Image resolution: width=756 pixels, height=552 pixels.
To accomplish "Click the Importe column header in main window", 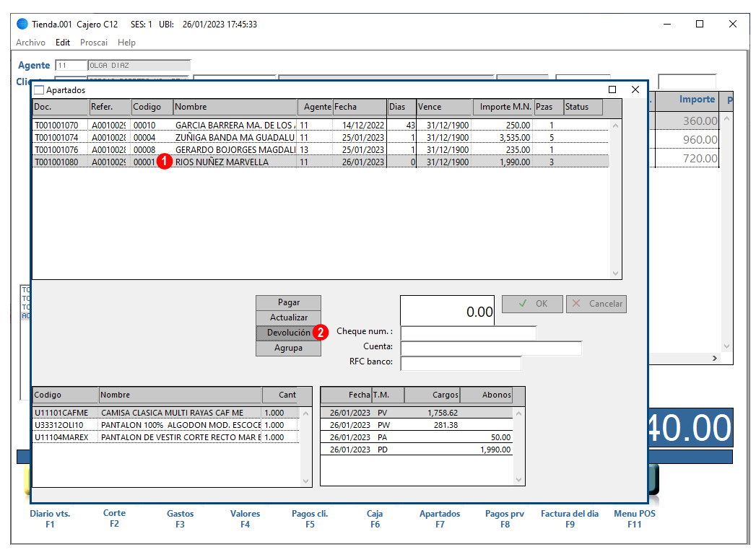I will coord(686,100).
